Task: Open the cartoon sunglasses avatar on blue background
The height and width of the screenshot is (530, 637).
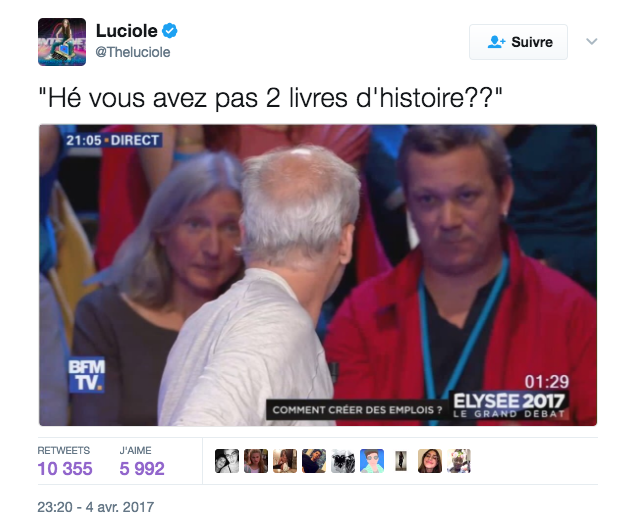Action: click(372, 461)
